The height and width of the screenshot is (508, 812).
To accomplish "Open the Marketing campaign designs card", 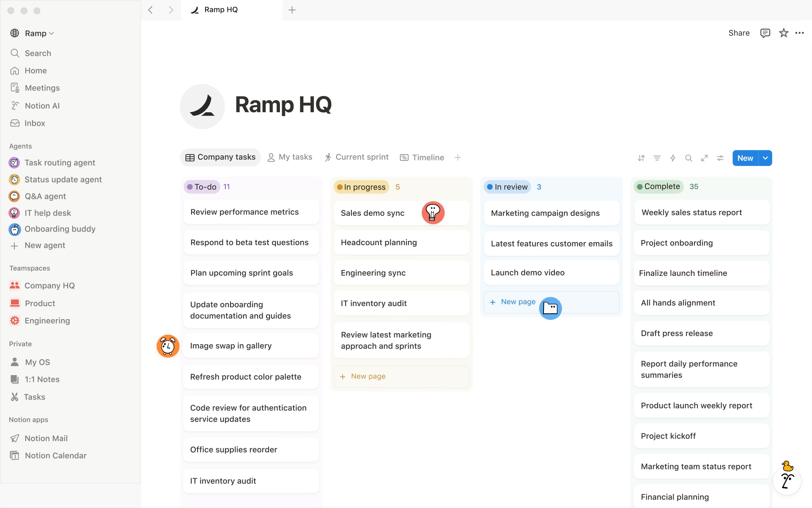I will point(551,213).
